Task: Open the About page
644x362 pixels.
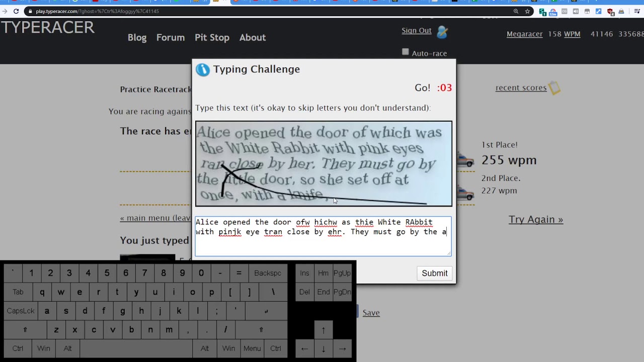Action: coord(253,37)
